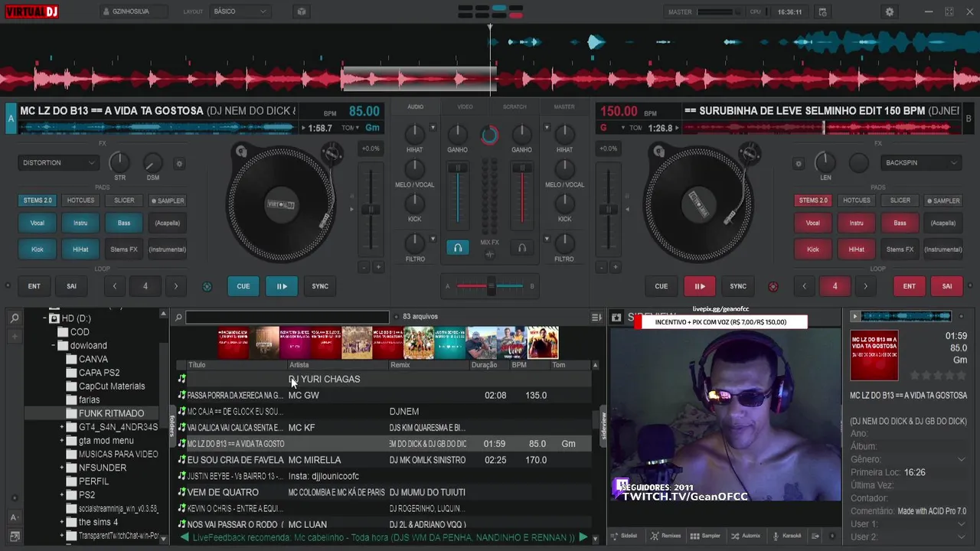Click right deck plus pitch button
Image resolution: width=980 pixels, height=551 pixels.
click(x=615, y=267)
